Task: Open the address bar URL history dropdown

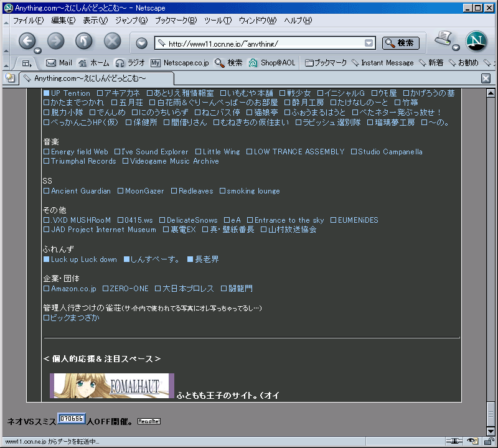Action: [x=369, y=43]
